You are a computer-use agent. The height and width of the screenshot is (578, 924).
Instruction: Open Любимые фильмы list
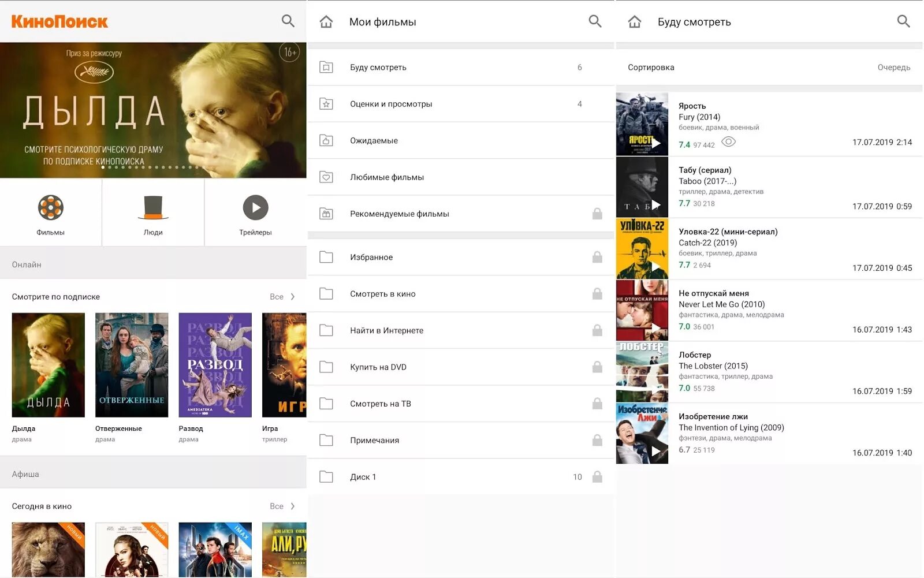pos(461,177)
